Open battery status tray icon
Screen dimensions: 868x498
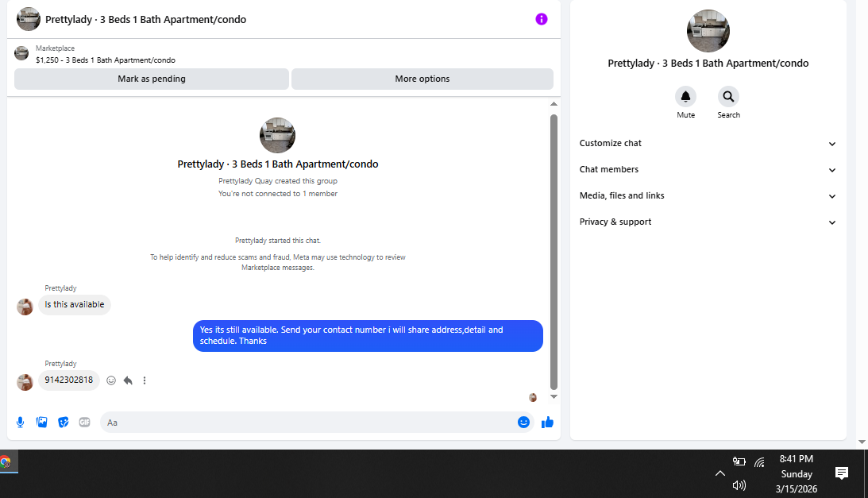(x=739, y=461)
